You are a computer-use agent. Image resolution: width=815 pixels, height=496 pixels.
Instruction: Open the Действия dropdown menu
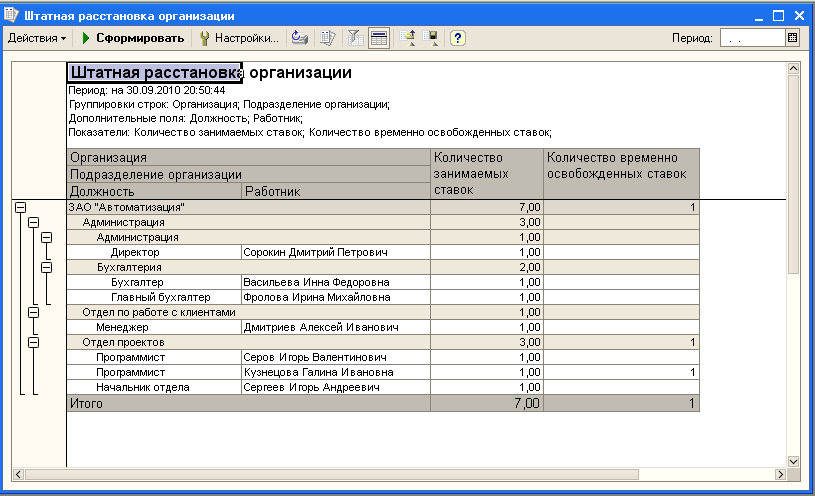coord(37,38)
